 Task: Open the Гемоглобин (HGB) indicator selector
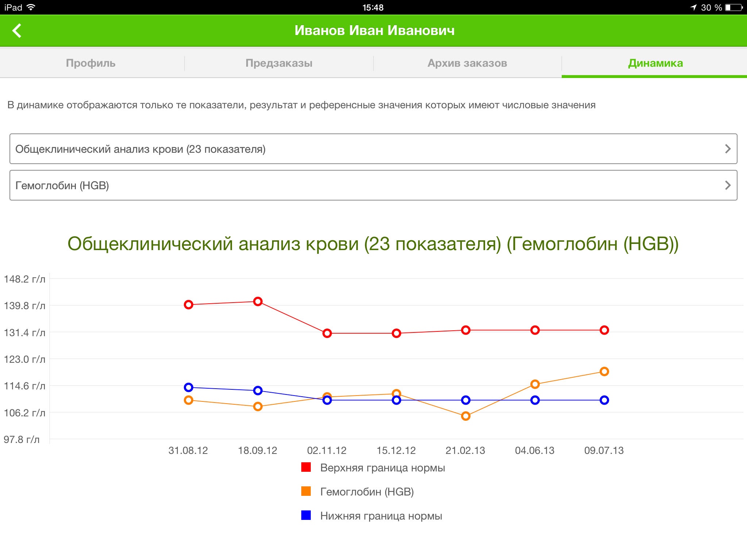373,185
